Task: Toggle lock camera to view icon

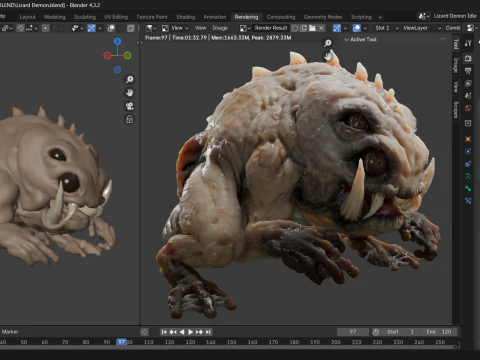Action: pyautogui.click(x=129, y=119)
